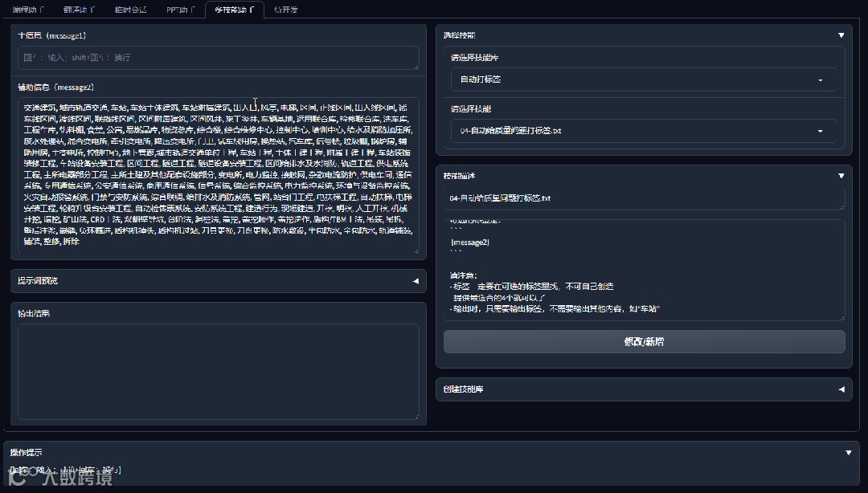
Task: Click the resize handle of skill description box
Action: pyautogui.click(x=842, y=317)
